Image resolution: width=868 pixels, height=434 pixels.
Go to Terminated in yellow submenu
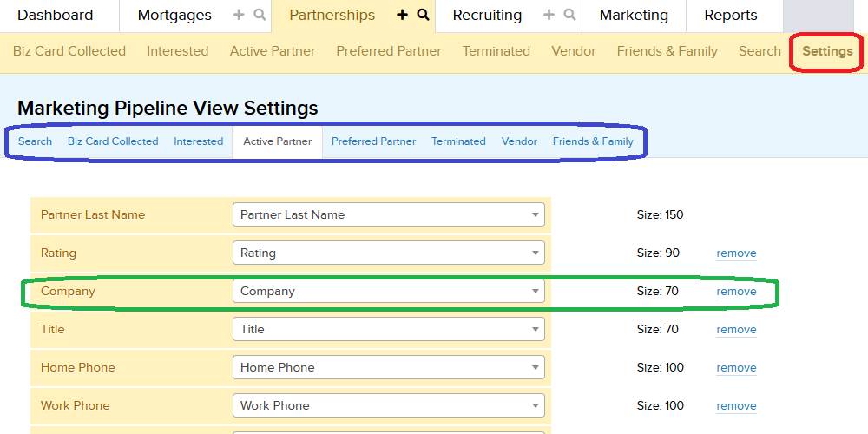496,51
